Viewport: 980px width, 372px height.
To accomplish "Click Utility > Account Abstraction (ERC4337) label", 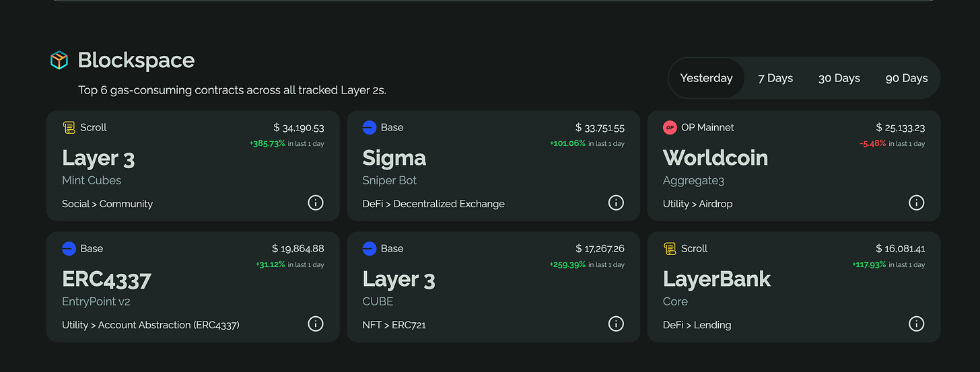I will click(151, 325).
